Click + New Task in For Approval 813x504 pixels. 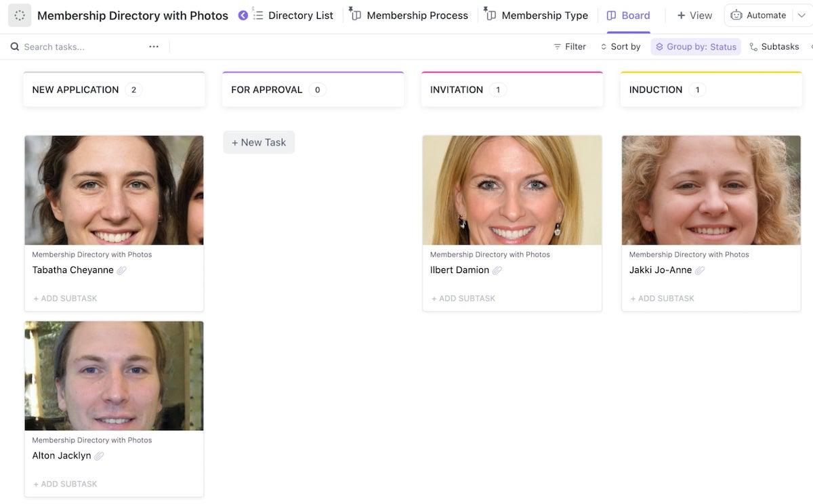(x=259, y=142)
